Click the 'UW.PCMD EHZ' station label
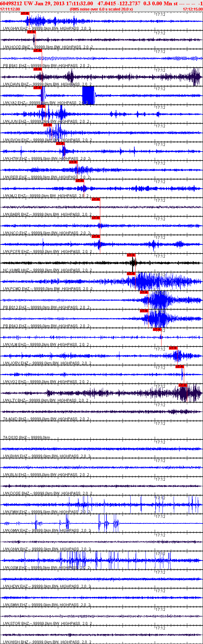 16,289
